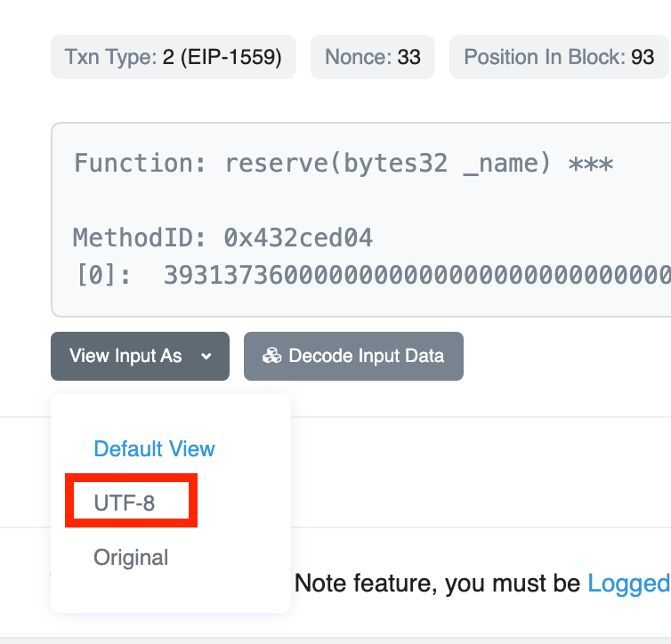The height and width of the screenshot is (644, 671).
Task: Pick the Original input view option
Action: pos(131,558)
